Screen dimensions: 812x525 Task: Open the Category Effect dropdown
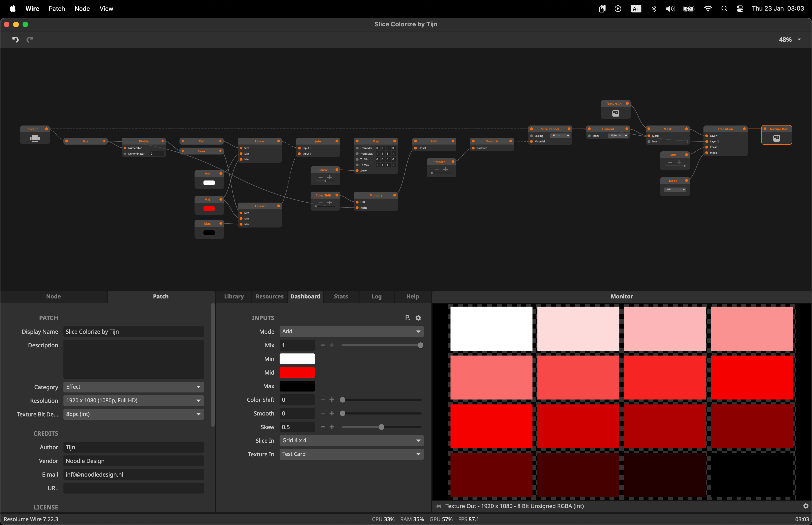(x=133, y=387)
